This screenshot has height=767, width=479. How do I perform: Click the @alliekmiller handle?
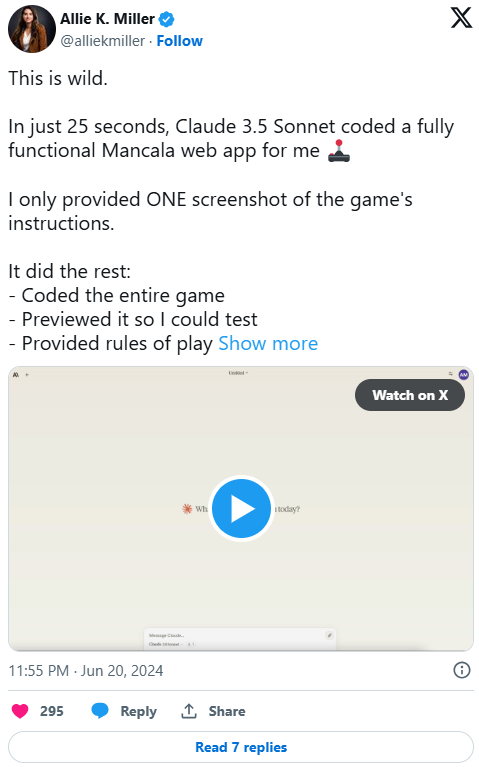tap(102, 41)
